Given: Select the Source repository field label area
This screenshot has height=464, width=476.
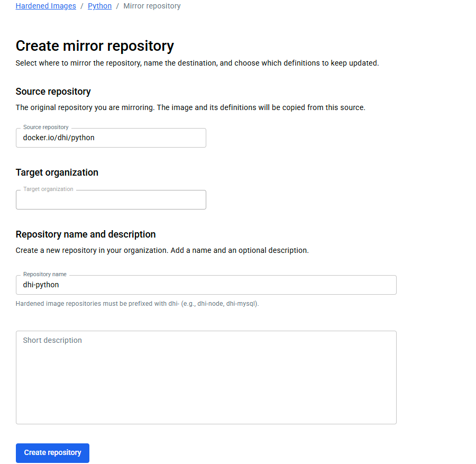Looking at the screenshot, I should coord(45,127).
